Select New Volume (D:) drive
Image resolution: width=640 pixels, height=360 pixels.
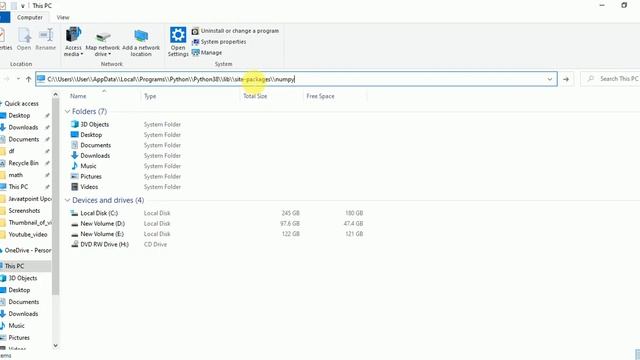click(x=98, y=224)
